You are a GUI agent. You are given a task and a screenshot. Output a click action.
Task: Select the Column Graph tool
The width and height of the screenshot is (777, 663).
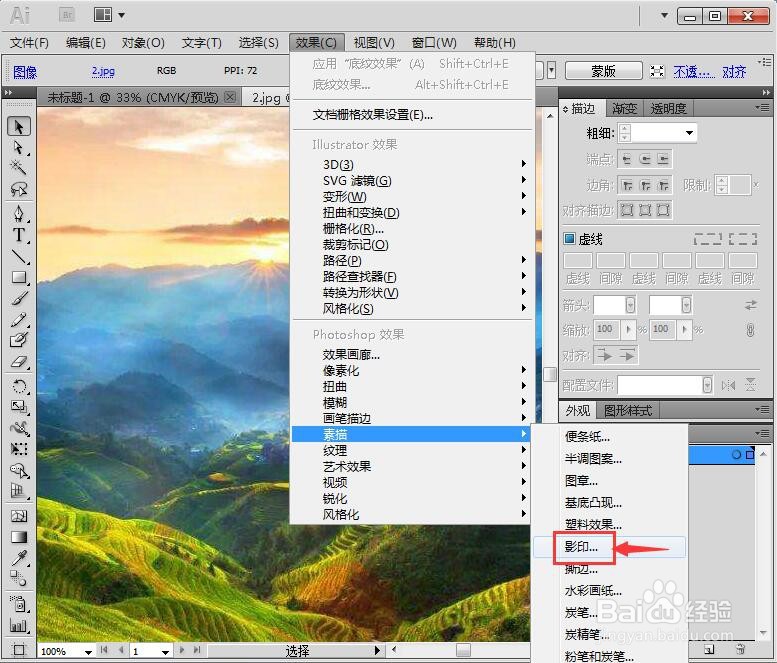pos(19,625)
